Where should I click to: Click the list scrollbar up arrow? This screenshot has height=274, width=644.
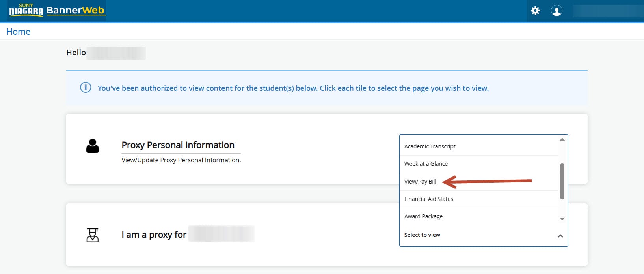[562, 139]
